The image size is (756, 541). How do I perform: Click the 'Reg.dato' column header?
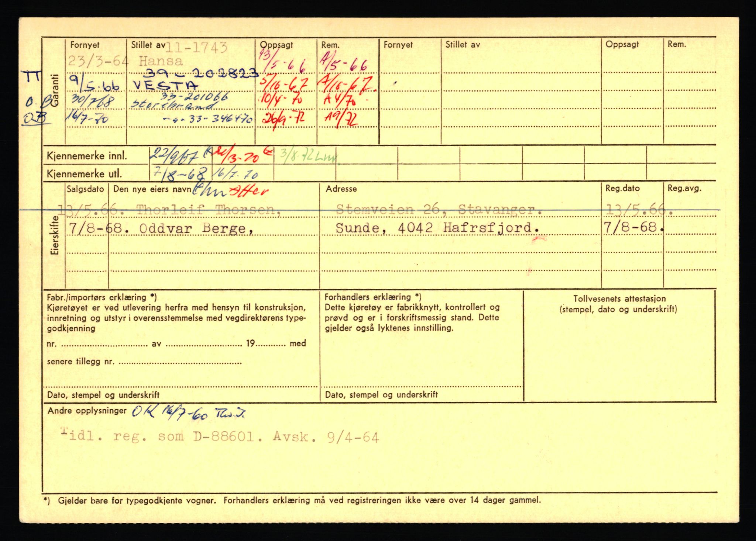(x=622, y=188)
